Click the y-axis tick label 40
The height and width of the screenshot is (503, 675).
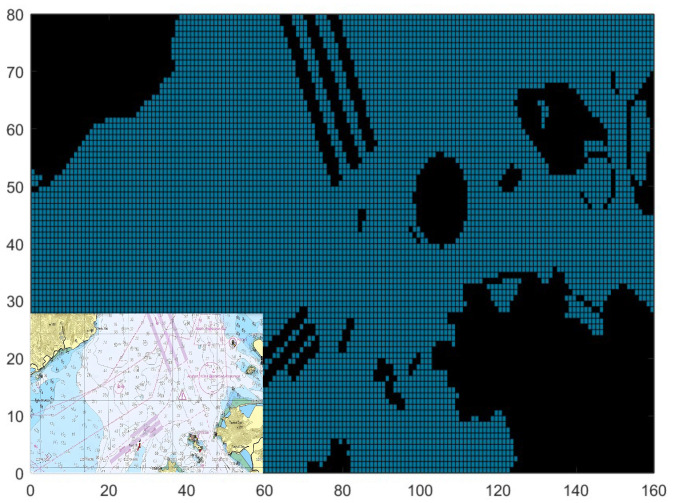tap(15, 244)
